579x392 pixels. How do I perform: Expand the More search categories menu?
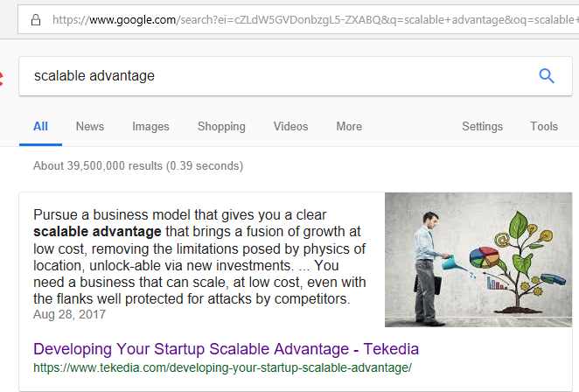pyautogui.click(x=349, y=127)
